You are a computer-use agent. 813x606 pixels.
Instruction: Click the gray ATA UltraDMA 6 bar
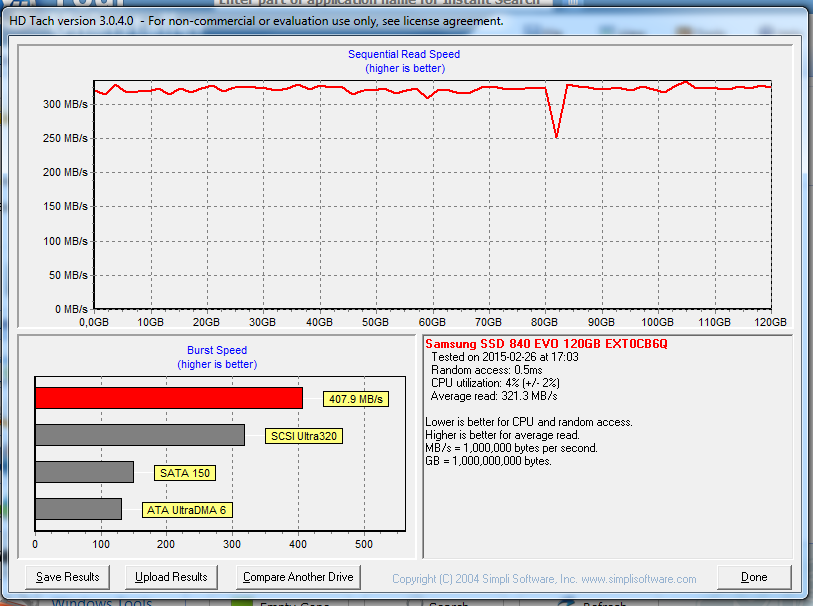pyautogui.click(x=78, y=509)
